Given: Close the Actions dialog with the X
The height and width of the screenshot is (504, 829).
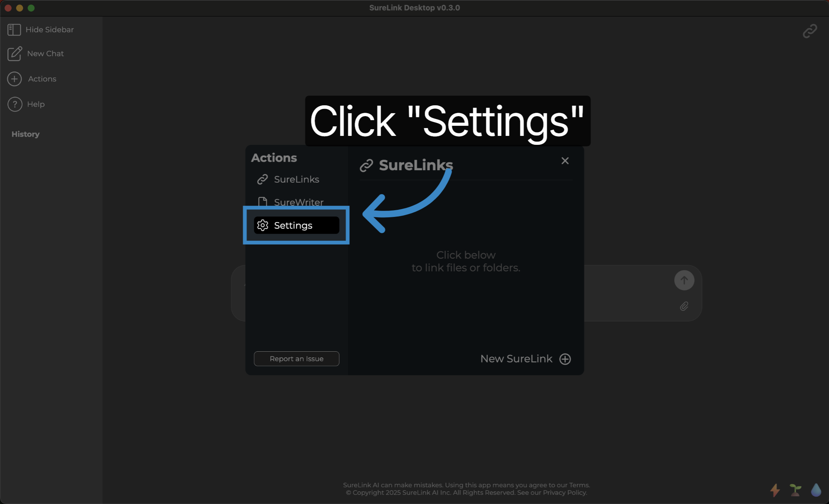Looking at the screenshot, I should pos(565,161).
